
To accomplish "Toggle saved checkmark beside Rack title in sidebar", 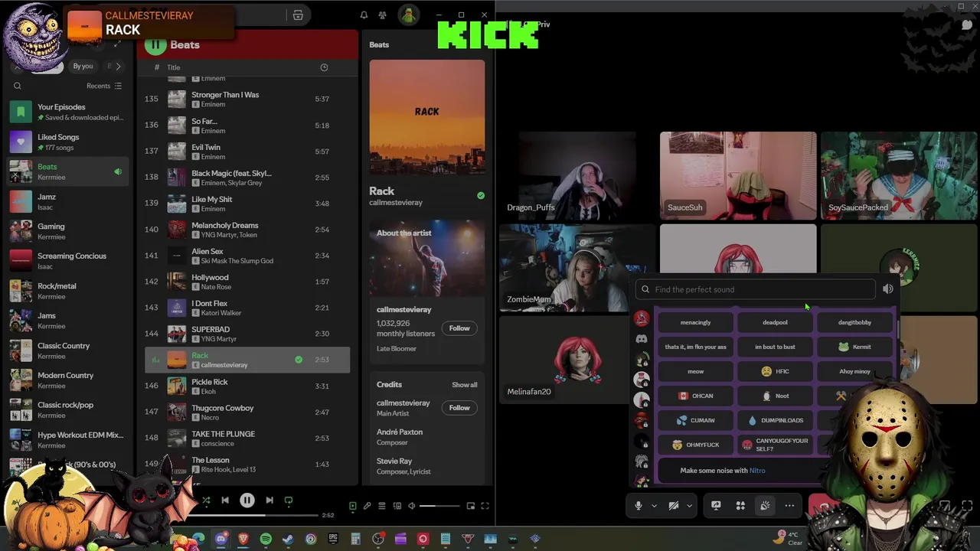I will tap(481, 196).
